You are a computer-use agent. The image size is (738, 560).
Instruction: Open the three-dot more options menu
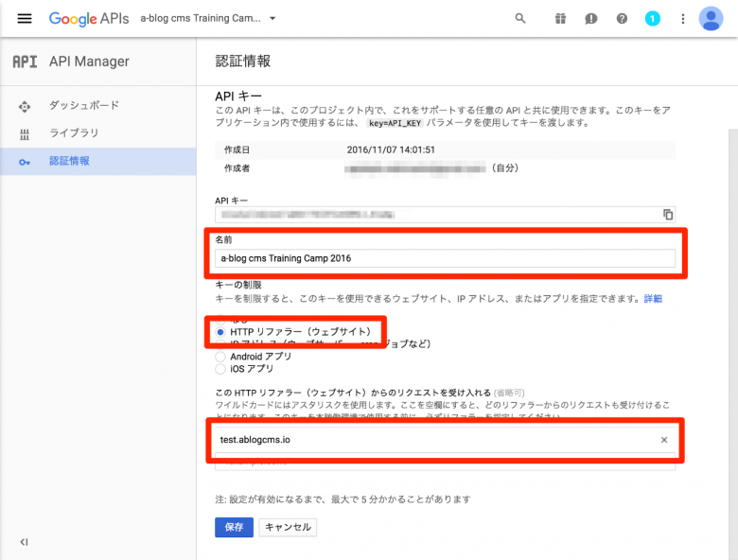click(682, 18)
